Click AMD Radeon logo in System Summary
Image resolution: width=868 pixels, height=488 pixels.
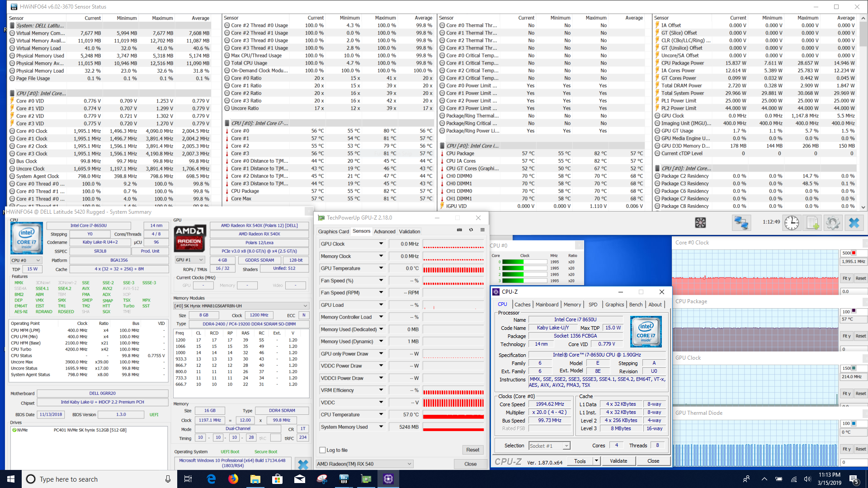pyautogui.click(x=189, y=237)
